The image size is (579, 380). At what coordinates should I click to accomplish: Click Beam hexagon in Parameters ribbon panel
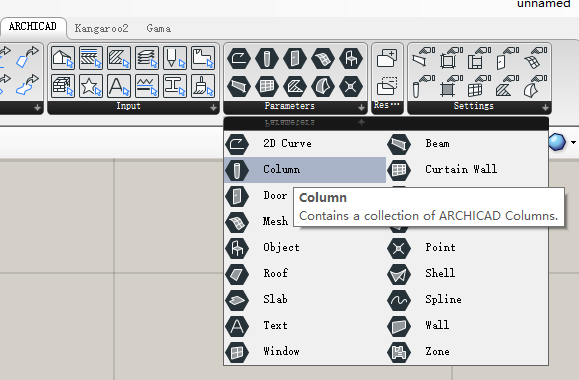239,86
